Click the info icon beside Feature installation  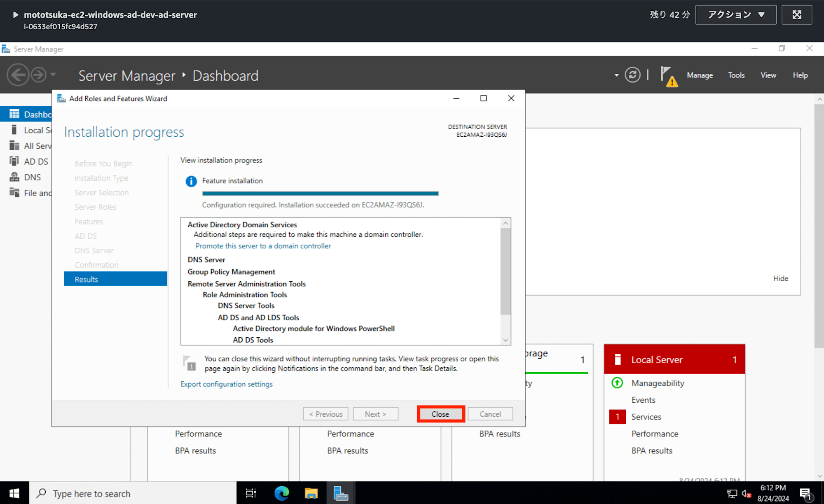[191, 181]
